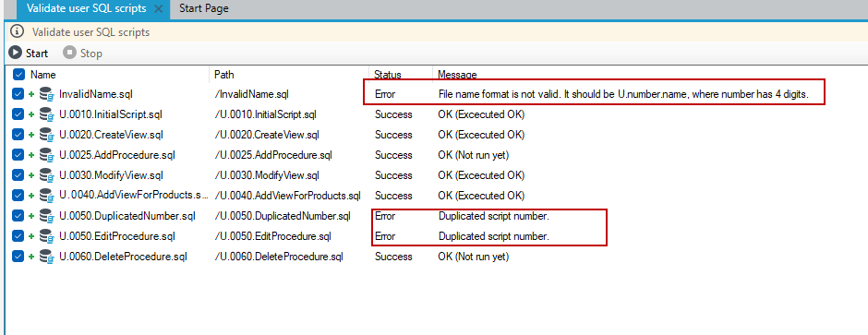Click the Stop icon in toolbar

coord(69,54)
